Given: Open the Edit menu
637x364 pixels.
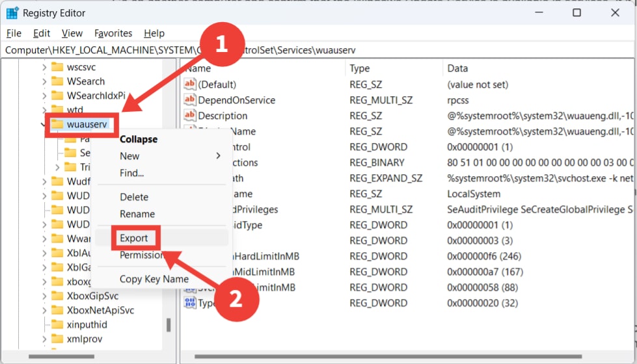Looking at the screenshot, I should click(x=42, y=33).
